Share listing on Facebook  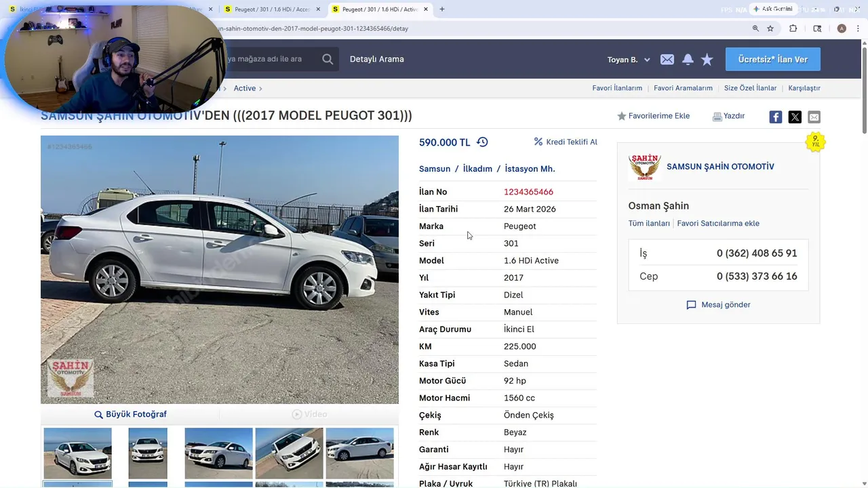tap(776, 117)
